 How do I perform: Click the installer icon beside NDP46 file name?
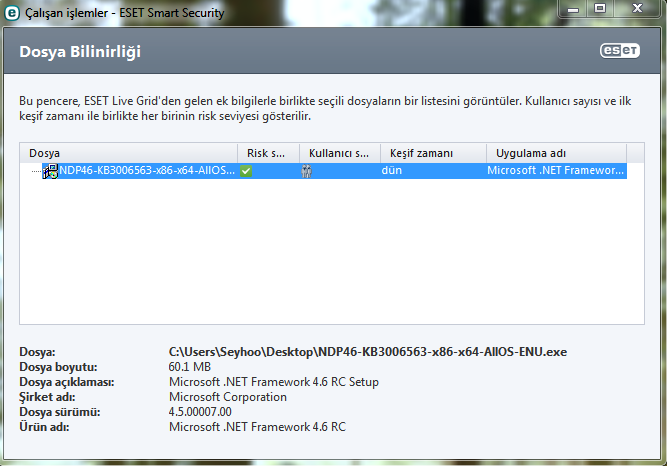coord(50,171)
